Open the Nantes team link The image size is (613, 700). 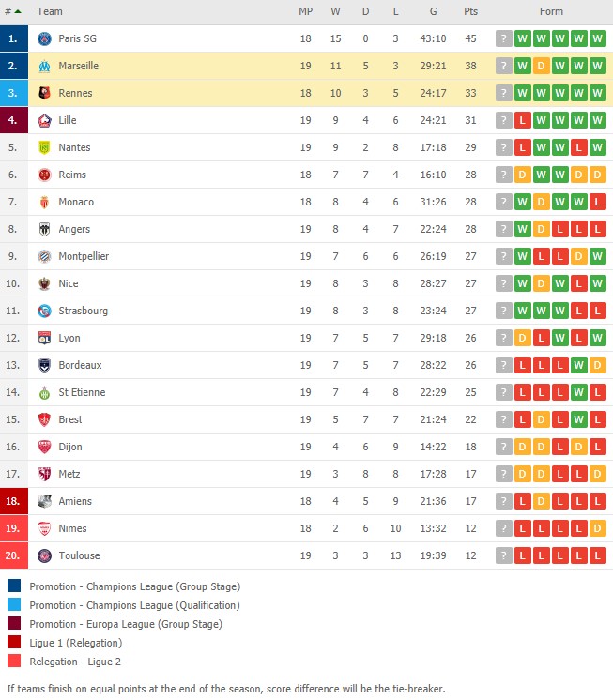pos(74,147)
